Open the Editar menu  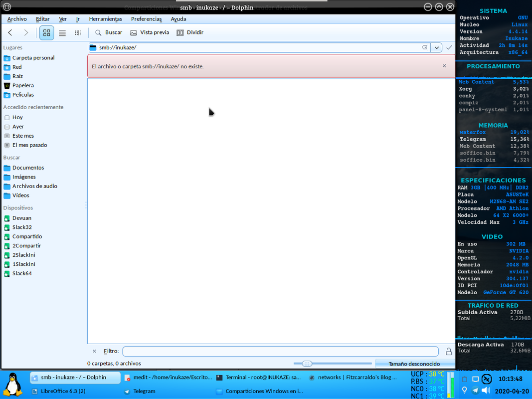click(43, 19)
